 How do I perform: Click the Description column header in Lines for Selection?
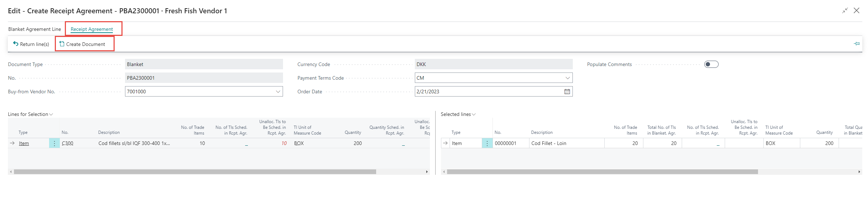(x=109, y=132)
